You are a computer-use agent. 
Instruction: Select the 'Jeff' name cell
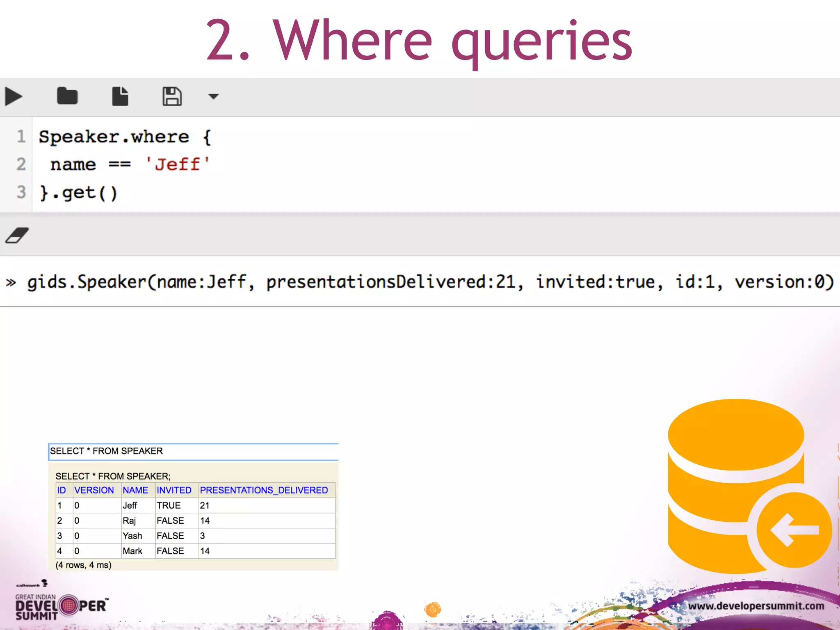pos(138,505)
